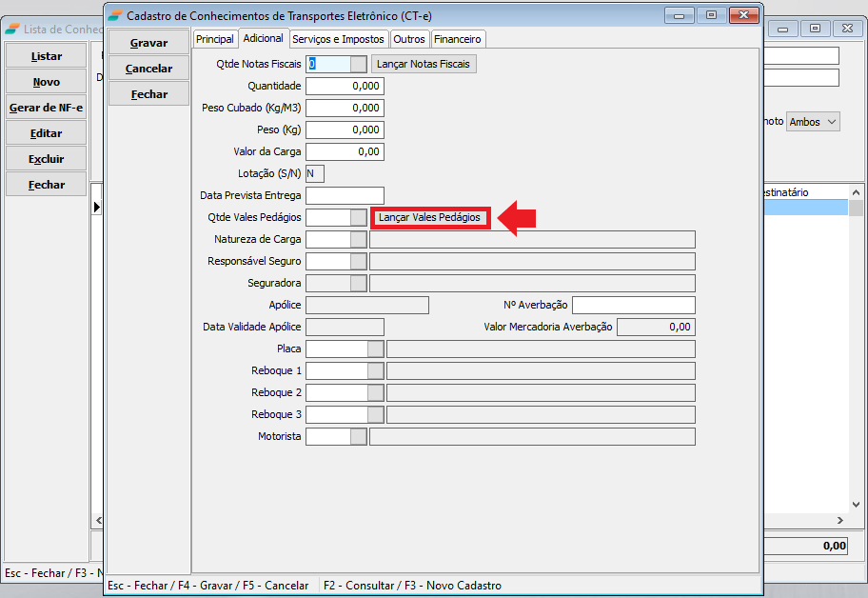Screen dimensions: 868x598
Task: Click the Valor da Carga field
Action: pos(345,151)
